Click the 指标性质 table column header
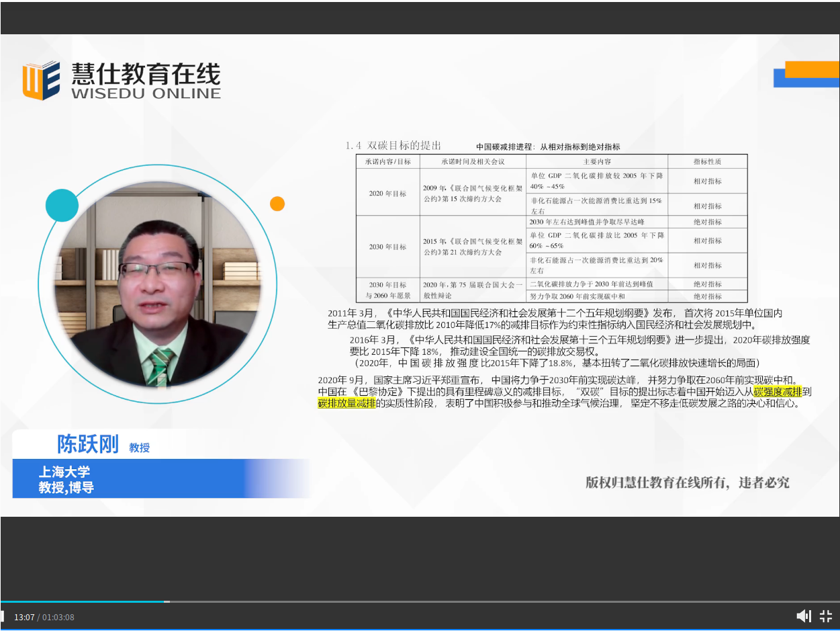The height and width of the screenshot is (631, 840). [707, 162]
